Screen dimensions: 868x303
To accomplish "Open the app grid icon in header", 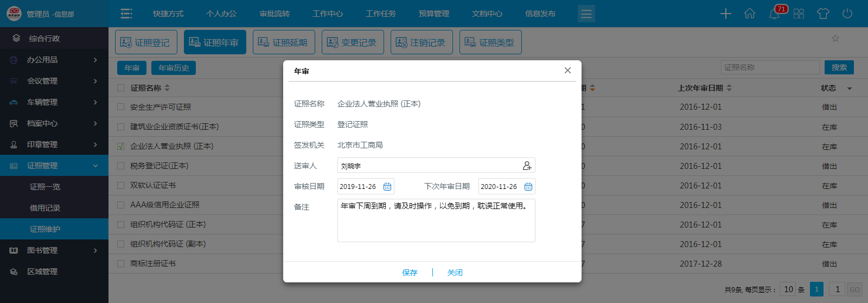I will coord(799,14).
